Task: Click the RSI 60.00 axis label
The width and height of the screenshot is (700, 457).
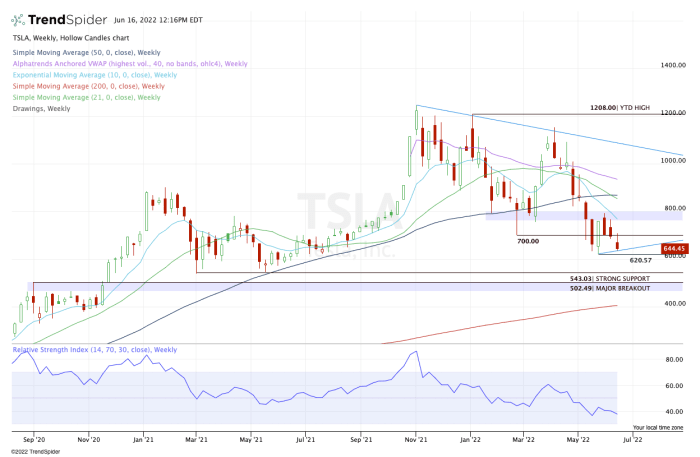Action: 674,386
